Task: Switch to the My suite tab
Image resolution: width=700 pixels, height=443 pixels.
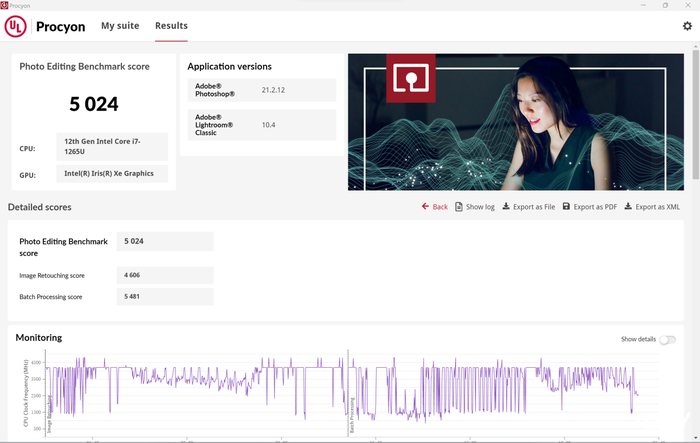Action: tap(120, 26)
